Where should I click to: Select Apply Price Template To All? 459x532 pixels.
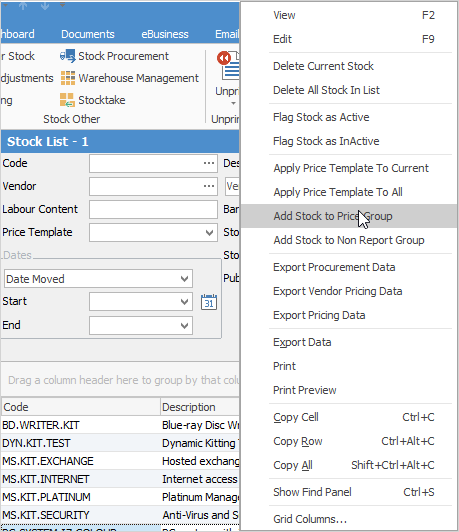click(349, 192)
